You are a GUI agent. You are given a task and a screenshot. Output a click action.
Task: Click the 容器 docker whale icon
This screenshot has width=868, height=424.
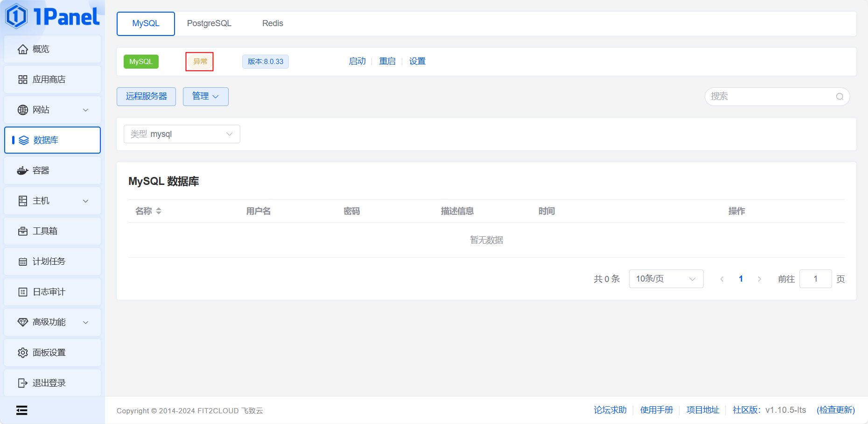tap(23, 170)
